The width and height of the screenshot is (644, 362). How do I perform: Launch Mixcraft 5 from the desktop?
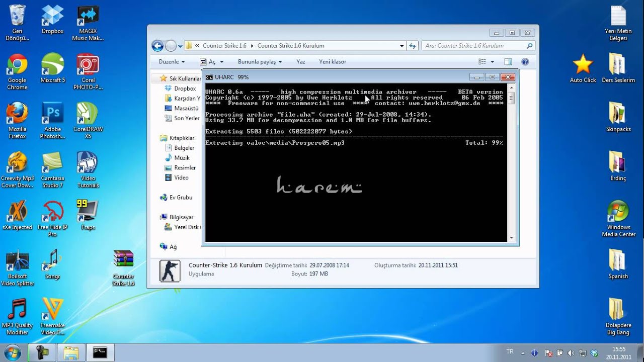(52, 68)
